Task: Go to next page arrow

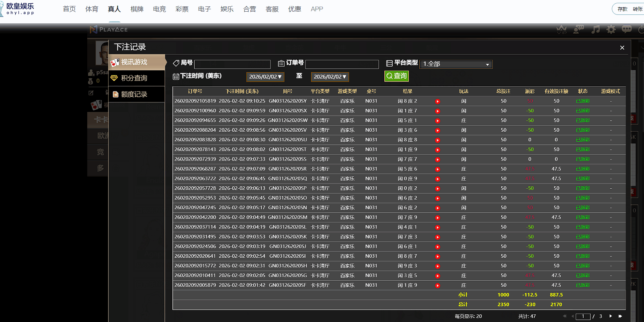Action: [x=611, y=316]
